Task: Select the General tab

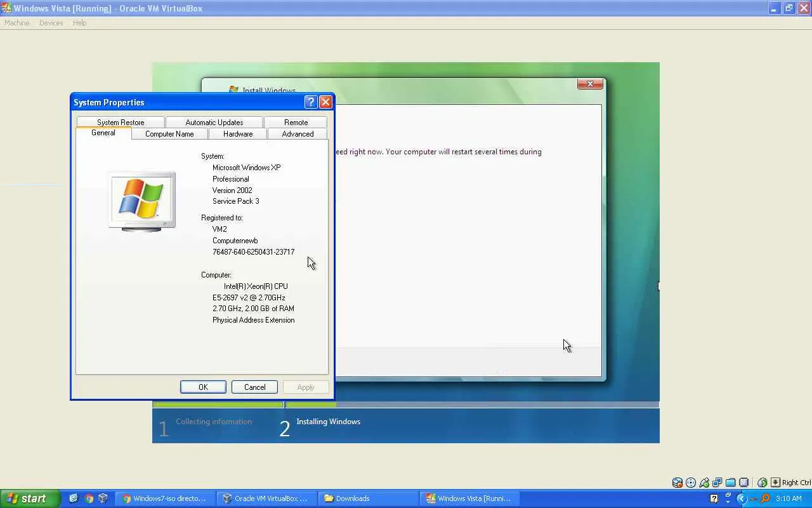Action: (103, 133)
